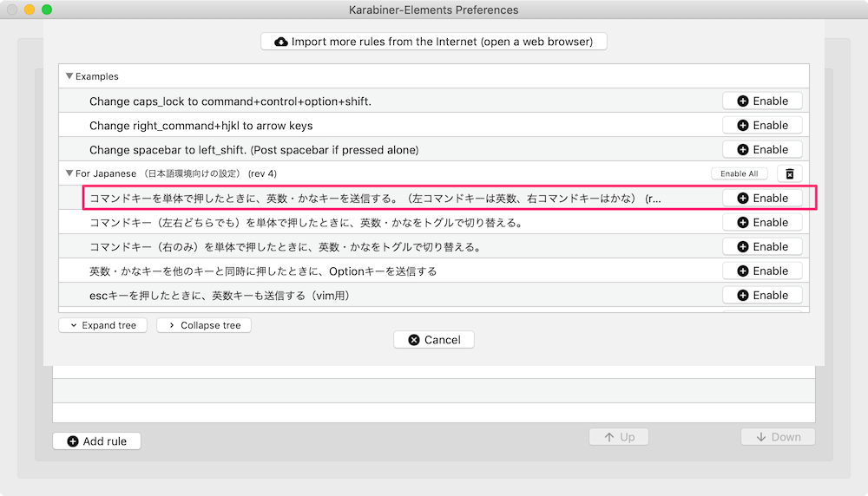868x496 pixels.
Task: Collapse the For Japanese group triangle
Action: [x=69, y=173]
